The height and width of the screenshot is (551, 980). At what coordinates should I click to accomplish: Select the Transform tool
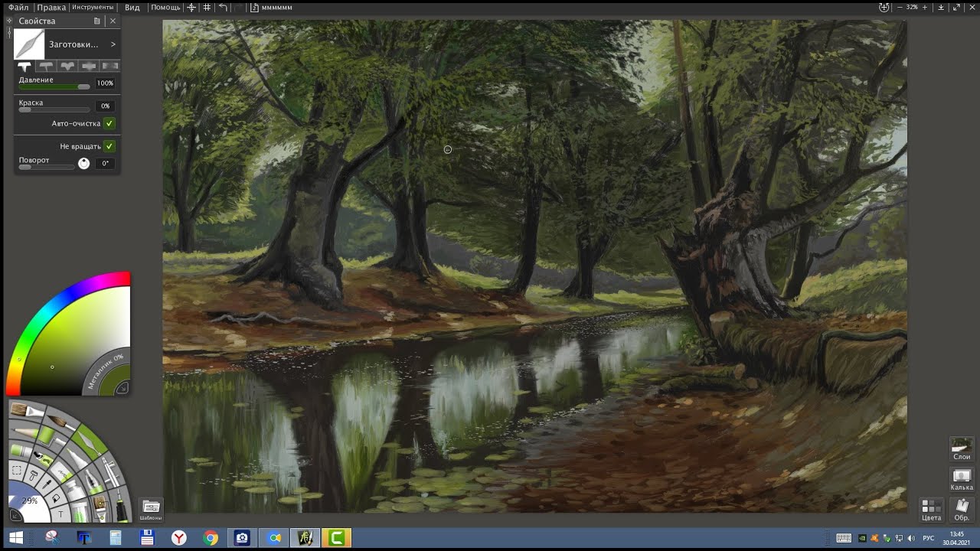coord(34,474)
